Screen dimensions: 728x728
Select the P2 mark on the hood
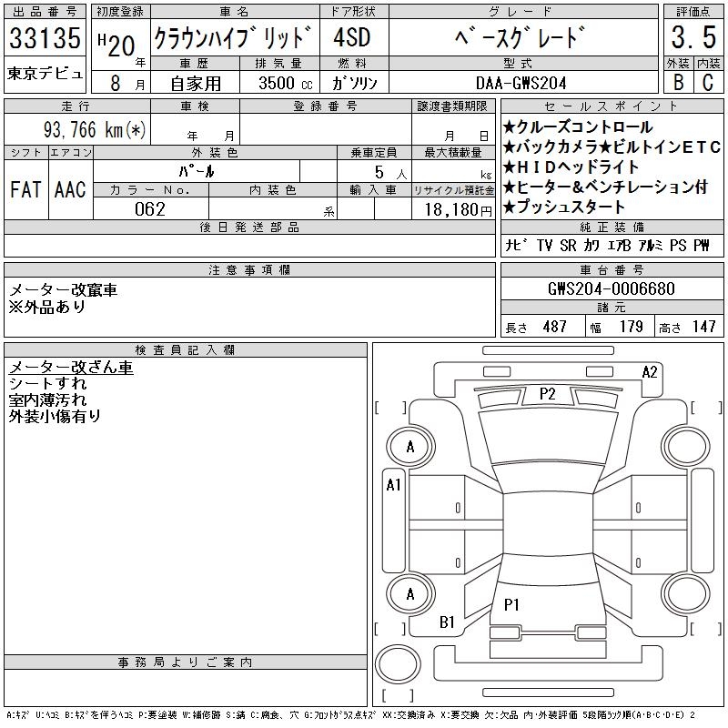[x=548, y=394]
